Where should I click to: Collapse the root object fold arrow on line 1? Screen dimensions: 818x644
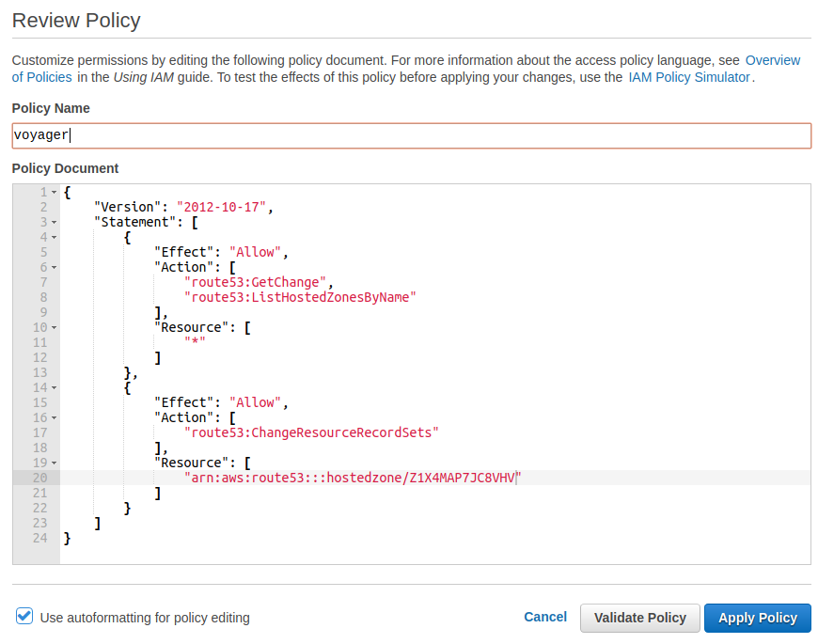54,192
